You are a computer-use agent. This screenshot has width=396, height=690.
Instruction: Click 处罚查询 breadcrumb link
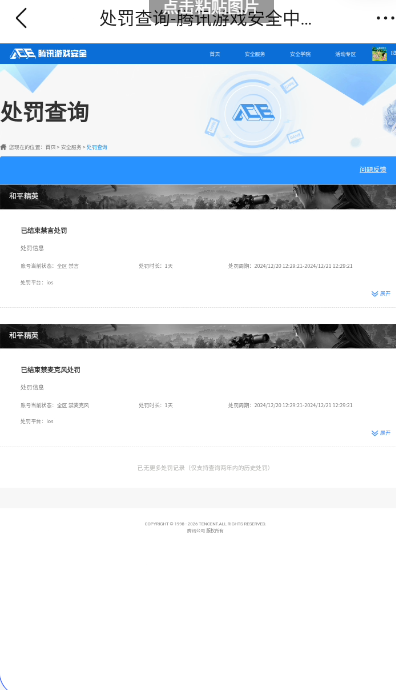click(97, 147)
